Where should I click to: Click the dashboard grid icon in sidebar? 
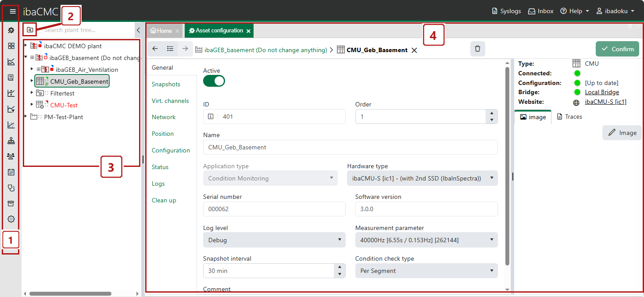tap(11, 46)
